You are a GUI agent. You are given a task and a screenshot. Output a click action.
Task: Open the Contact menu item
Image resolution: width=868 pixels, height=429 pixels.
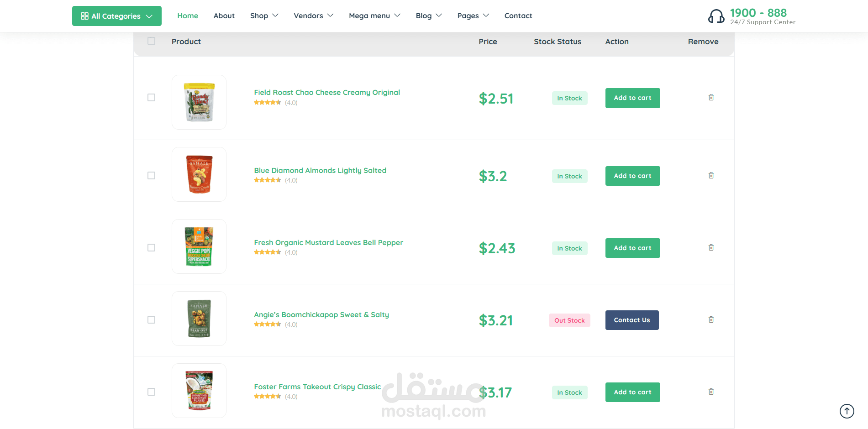[x=518, y=16]
